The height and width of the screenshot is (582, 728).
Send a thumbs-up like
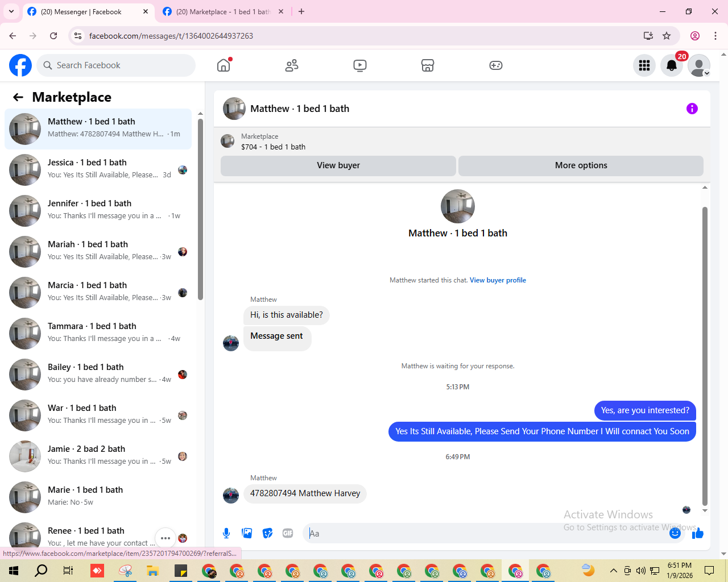pos(698,533)
